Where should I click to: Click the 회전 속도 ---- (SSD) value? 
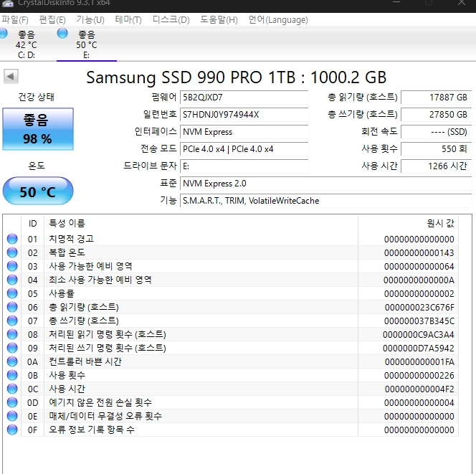coord(437,132)
